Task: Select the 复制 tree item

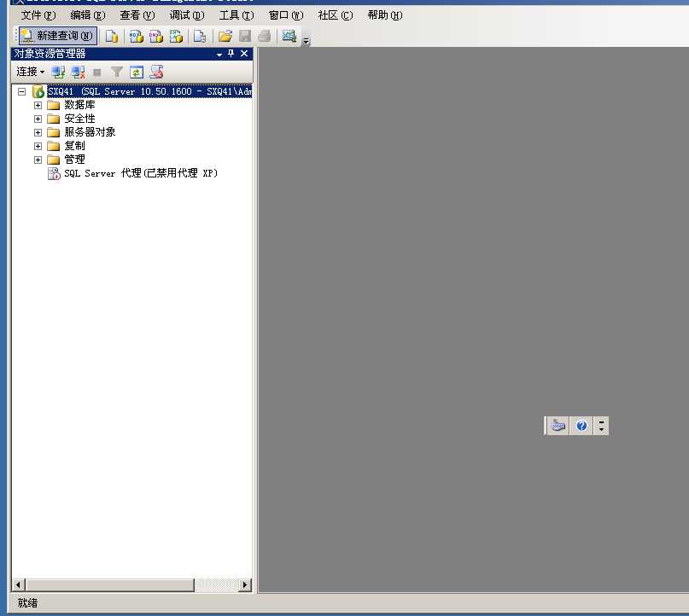Action: pos(74,146)
